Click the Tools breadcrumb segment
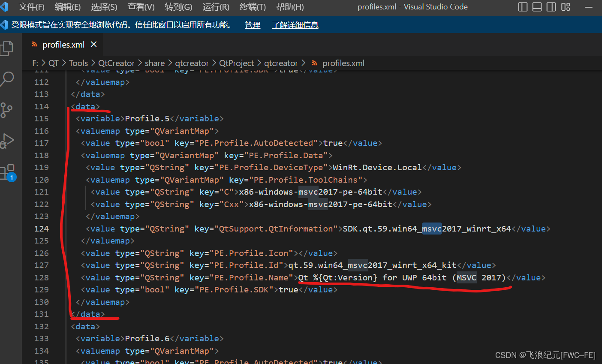The image size is (602, 364). (78, 63)
